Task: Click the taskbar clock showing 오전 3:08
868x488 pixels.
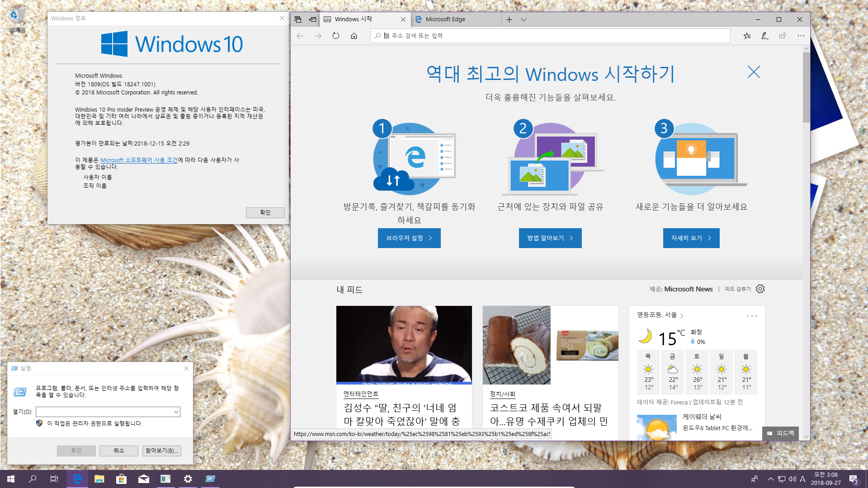Action: [826, 479]
